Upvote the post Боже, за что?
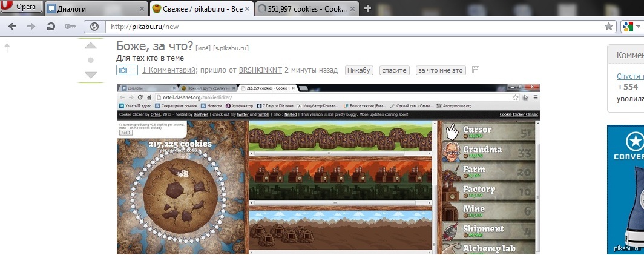 point(91,45)
